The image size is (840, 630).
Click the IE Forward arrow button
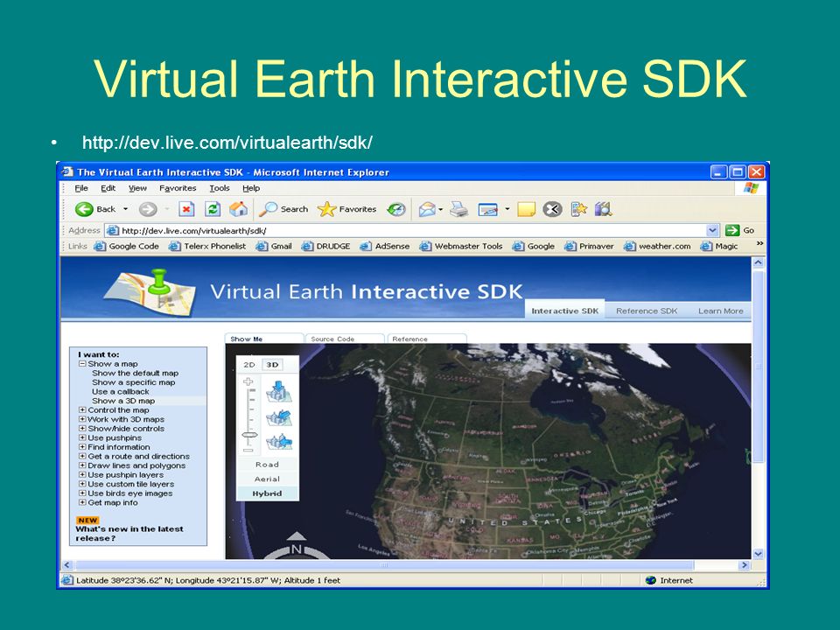148,209
